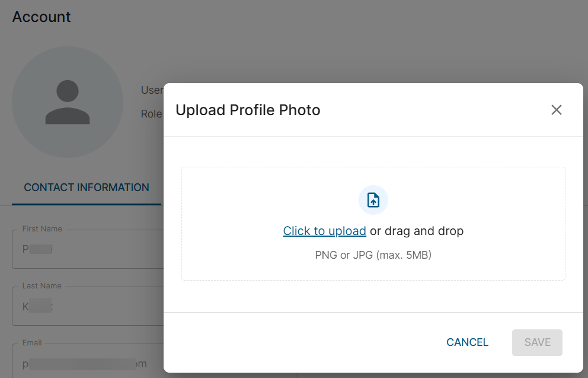Click the PNG or JPG size hint
The height and width of the screenshot is (378, 588).
pos(373,256)
